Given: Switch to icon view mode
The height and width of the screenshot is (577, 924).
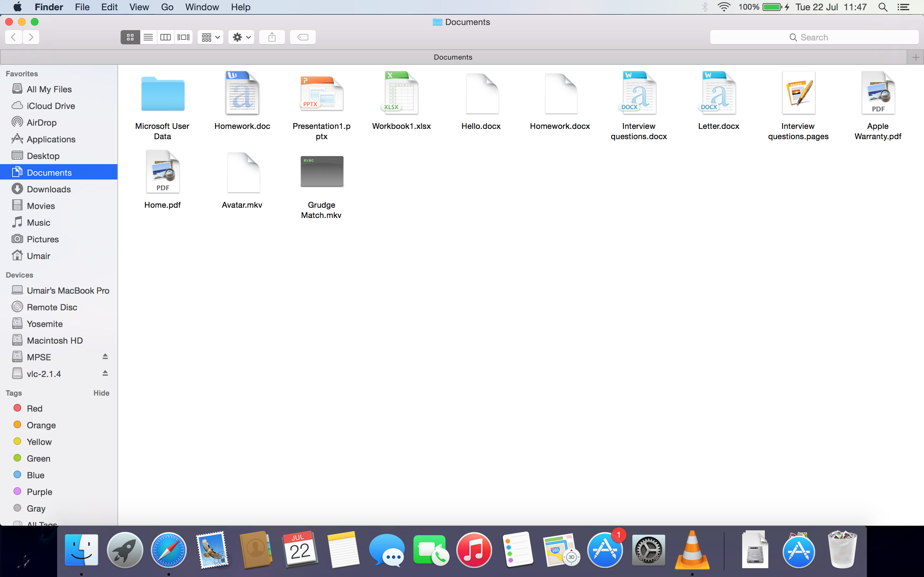Looking at the screenshot, I should [x=130, y=37].
